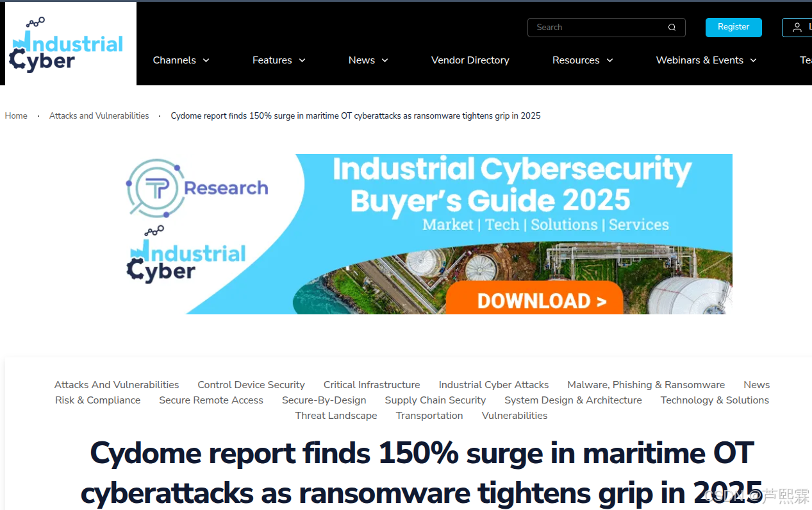Viewport: 812px width, 510px height.
Task: Open the News category tag
Action: coord(757,385)
